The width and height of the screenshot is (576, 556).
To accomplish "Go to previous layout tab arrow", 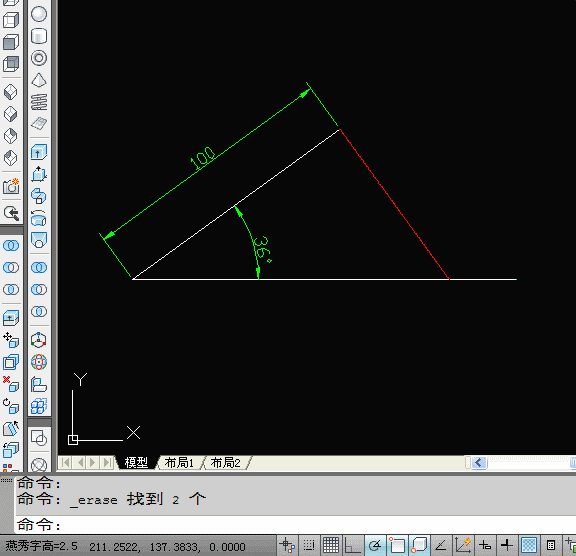I will (x=80, y=462).
